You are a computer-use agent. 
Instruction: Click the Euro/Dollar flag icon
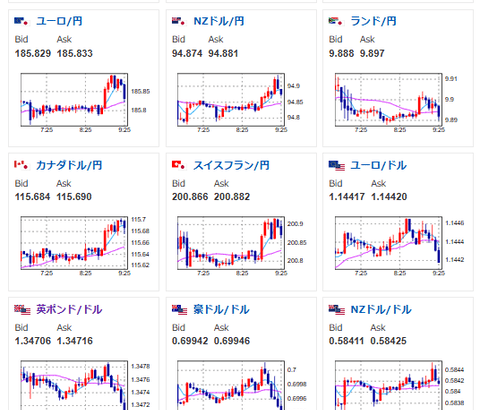tap(337, 166)
